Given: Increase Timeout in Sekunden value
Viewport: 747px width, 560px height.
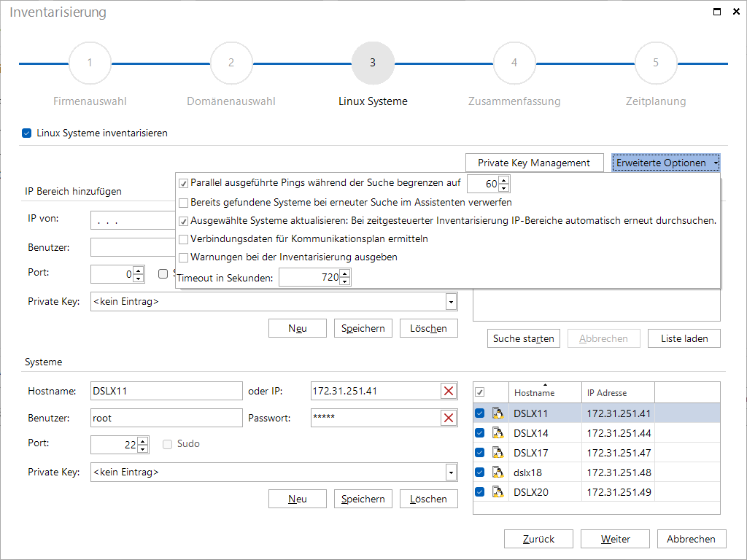Looking at the screenshot, I should click(345, 273).
